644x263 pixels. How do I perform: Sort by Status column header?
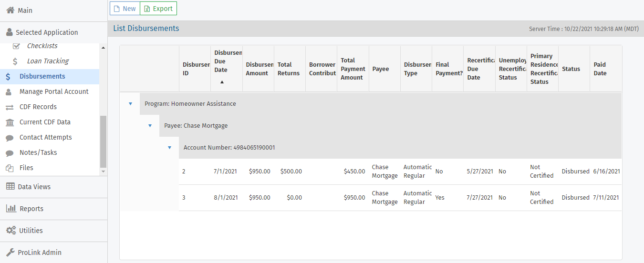point(574,69)
